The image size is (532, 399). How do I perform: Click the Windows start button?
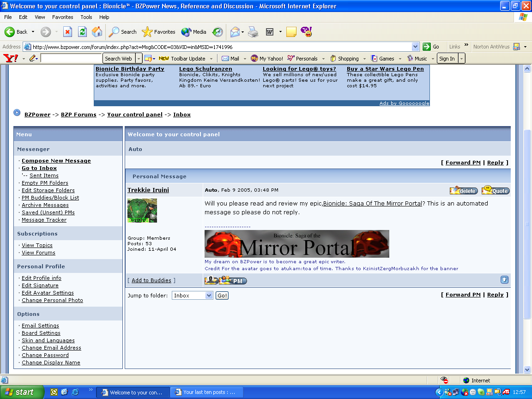pyautogui.click(x=22, y=392)
